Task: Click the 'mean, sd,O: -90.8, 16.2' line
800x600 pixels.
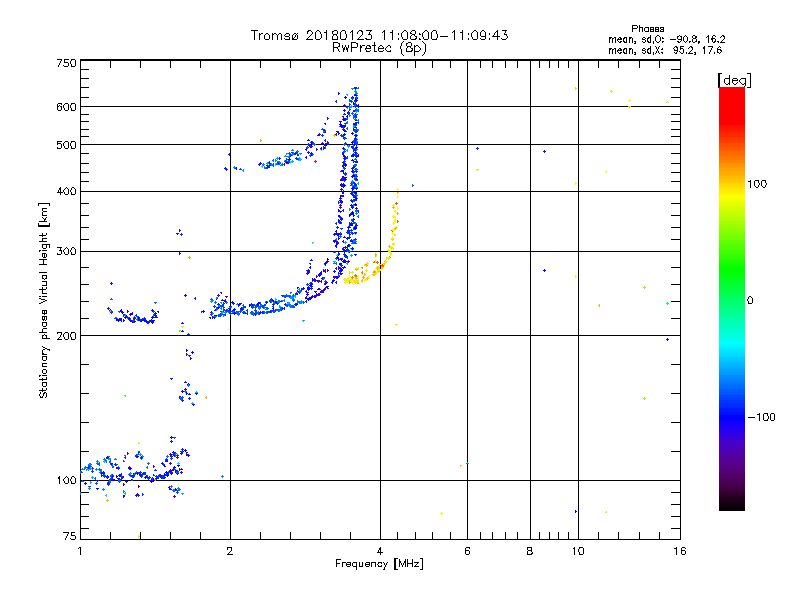Action: coord(666,39)
